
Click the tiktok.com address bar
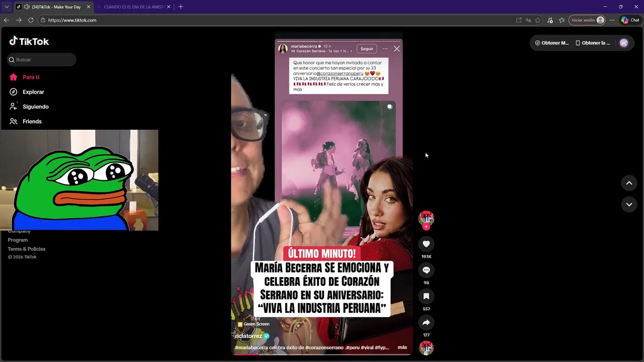[x=277, y=20]
